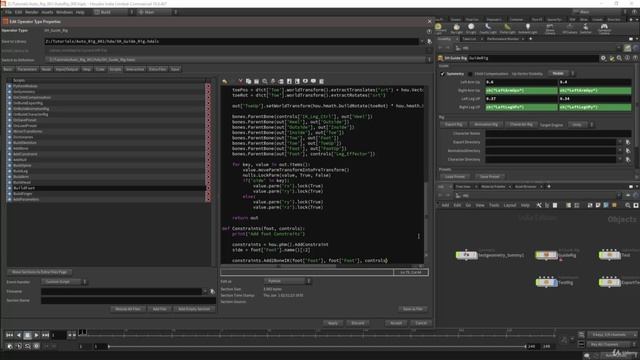This screenshot has height=360, width=640.
Task: Select BuildFoot script in Scripts list
Action: point(106,188)
